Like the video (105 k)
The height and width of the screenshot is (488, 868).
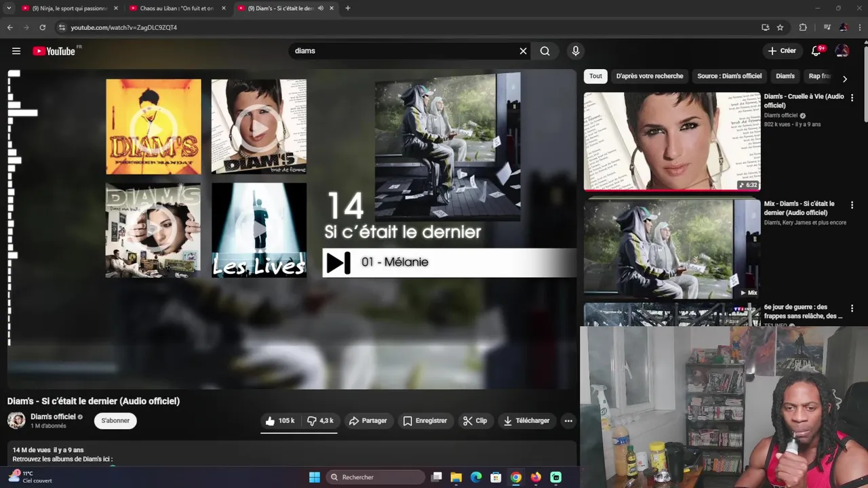[279, 421]
